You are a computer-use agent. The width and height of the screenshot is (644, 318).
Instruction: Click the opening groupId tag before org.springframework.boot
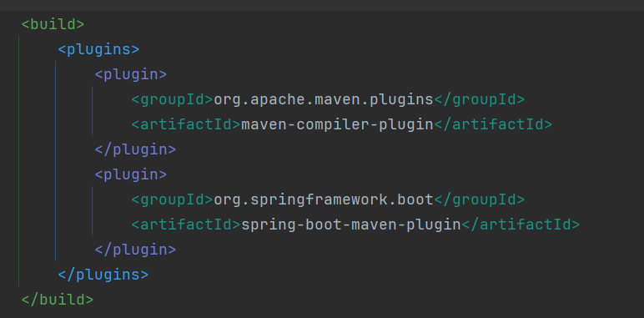[x=173, y=199]
